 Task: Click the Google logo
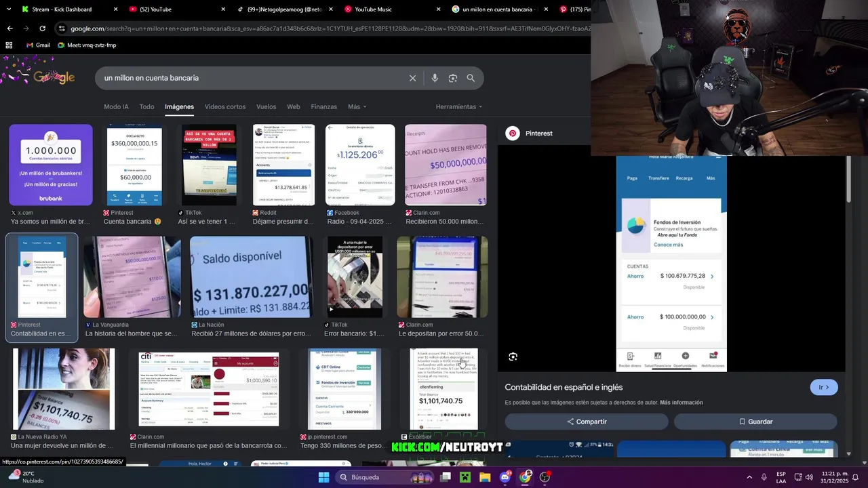tap(54, 77)
